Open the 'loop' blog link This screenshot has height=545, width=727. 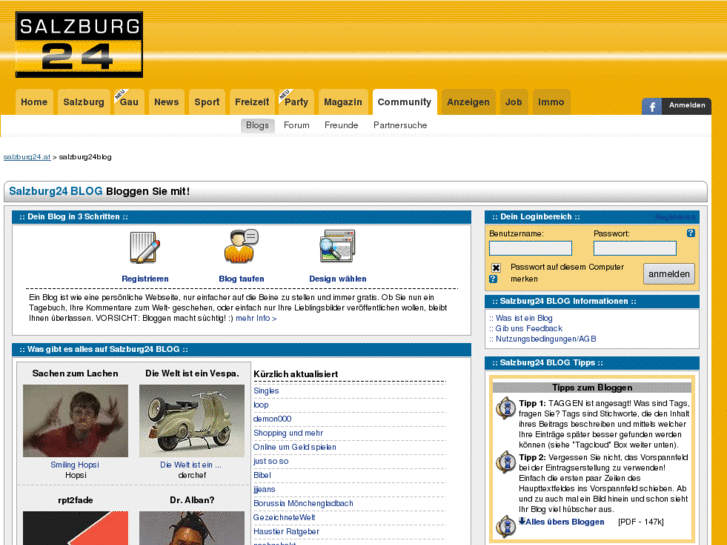point(261,405)
